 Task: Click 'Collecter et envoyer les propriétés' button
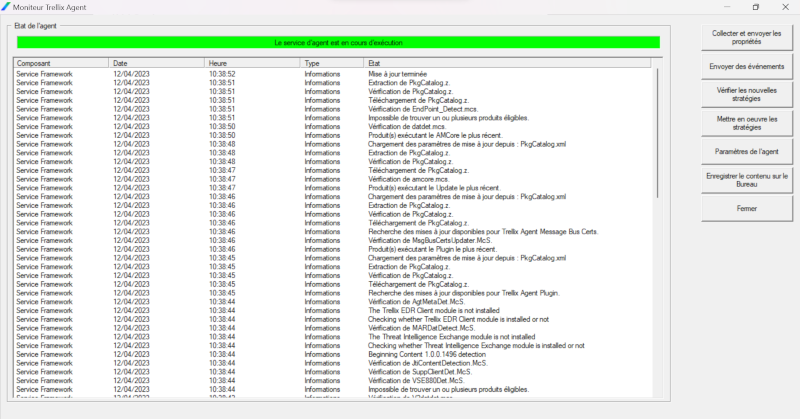tap(746, 38)
